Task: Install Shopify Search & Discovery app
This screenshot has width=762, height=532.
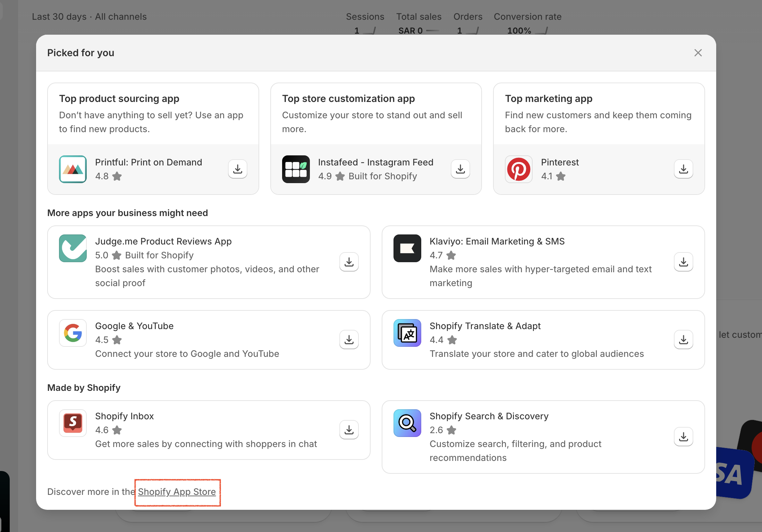Action: [x=684, y=437]
